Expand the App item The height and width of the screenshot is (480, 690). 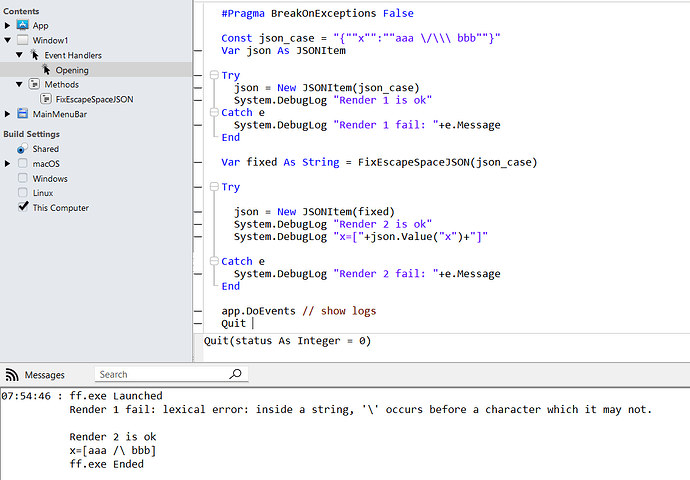pos(7,26)
